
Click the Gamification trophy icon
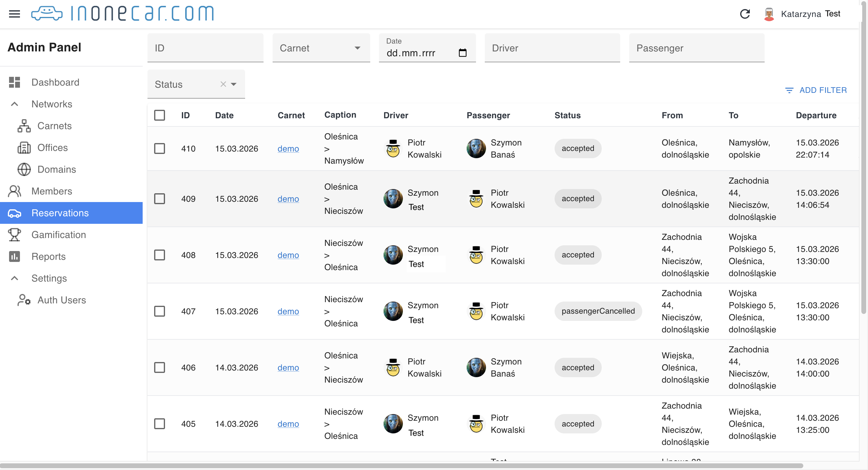point(15,235)
